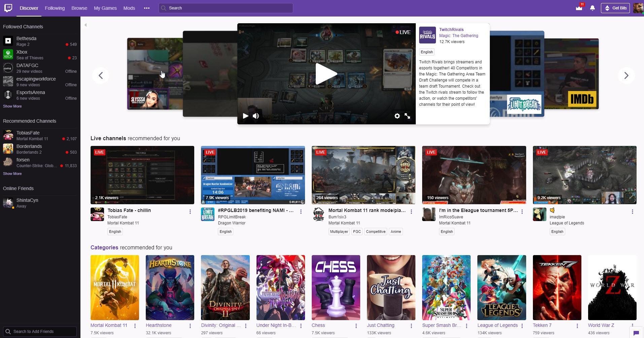644x338 pixels.
Task: Open options for ImRicoSuave stream card
Action: (x=522, y=212)
